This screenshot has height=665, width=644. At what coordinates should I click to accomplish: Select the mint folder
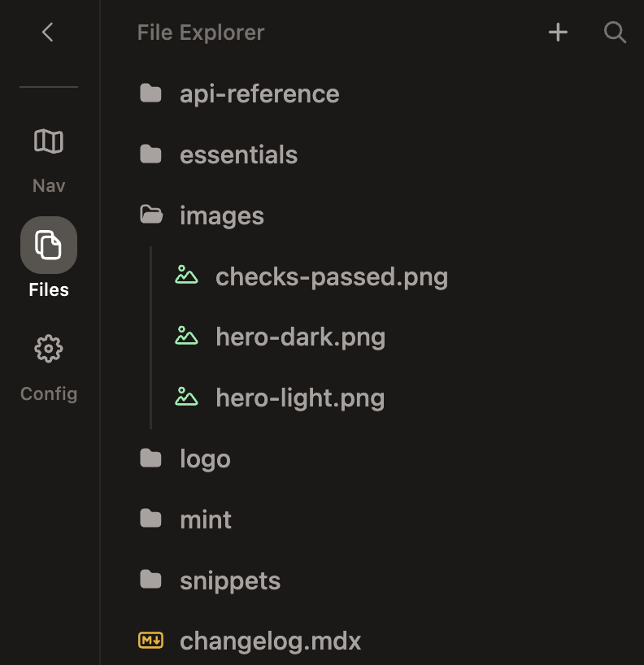205,519
